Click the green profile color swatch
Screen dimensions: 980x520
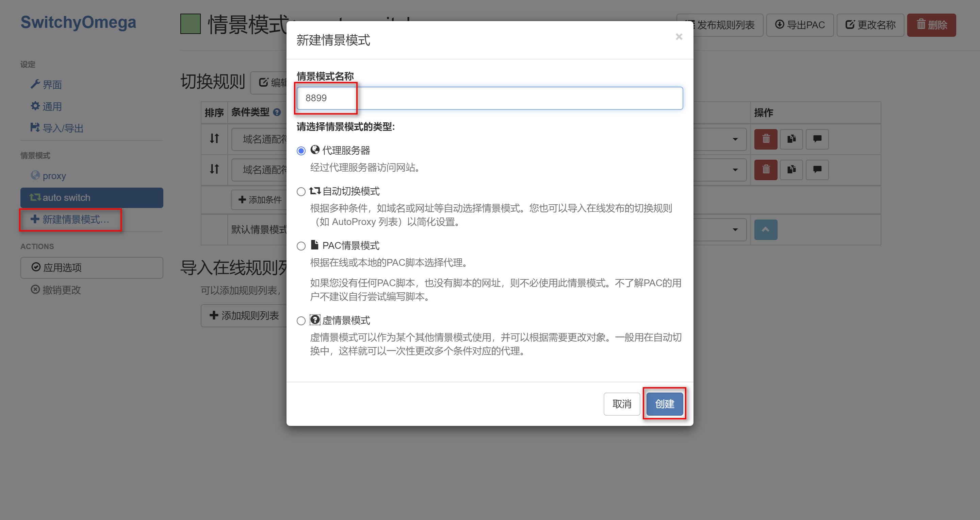coord(190,24)
